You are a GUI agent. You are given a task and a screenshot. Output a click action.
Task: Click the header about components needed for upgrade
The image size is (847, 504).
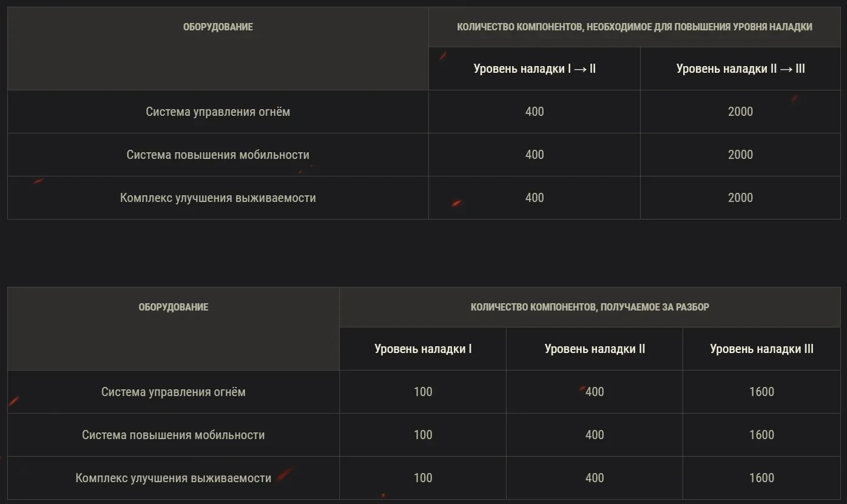click(634, 27)
